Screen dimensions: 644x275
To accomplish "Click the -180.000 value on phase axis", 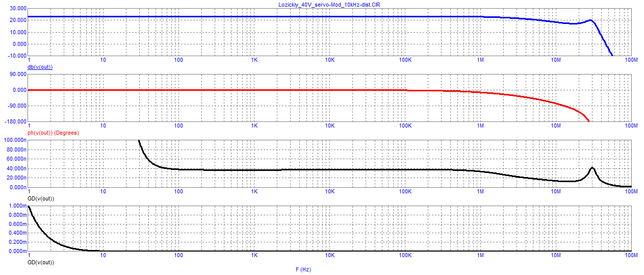I will 15,122.
